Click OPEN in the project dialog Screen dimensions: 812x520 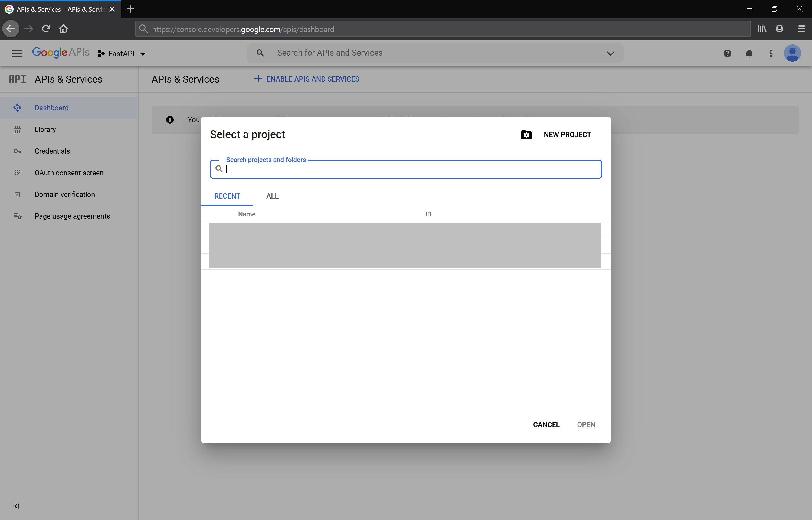coord(586,425)
